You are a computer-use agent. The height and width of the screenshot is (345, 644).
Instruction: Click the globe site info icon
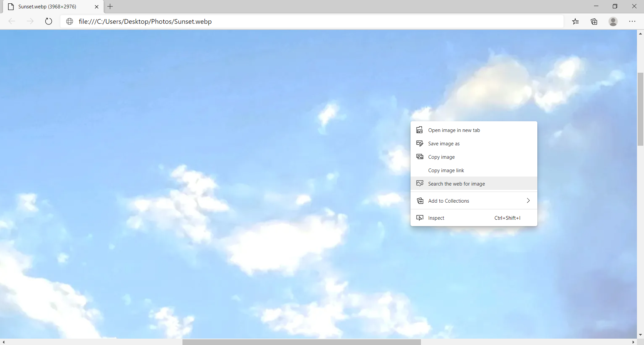[70, 21]
